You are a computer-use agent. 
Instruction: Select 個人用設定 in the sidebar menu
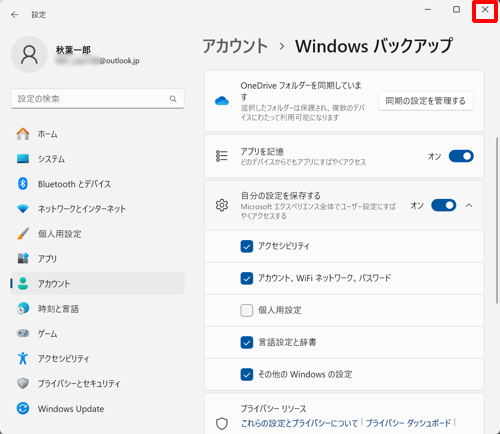coord(97,234)
